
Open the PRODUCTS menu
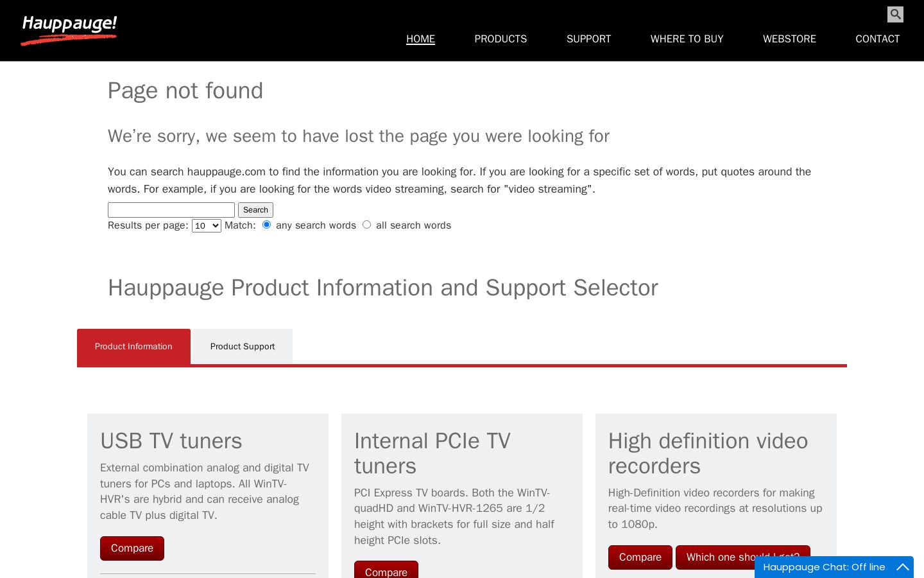pyautogui.click(x=501, y=39)
